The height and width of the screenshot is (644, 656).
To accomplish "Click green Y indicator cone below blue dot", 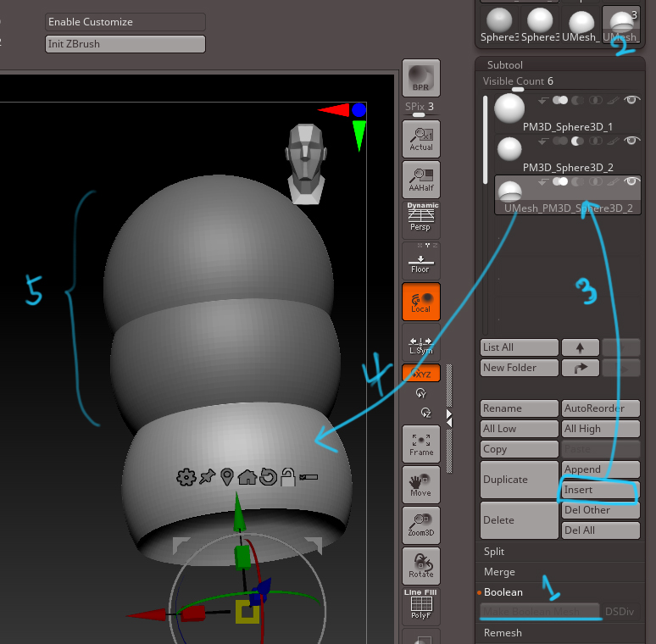I will (359, 135).
